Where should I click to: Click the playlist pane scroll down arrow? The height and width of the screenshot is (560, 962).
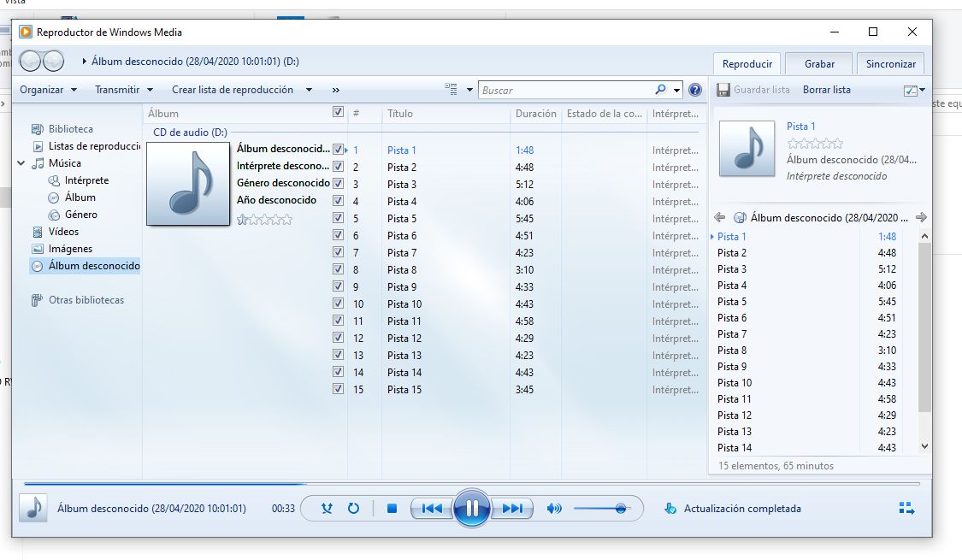(924, 447)
